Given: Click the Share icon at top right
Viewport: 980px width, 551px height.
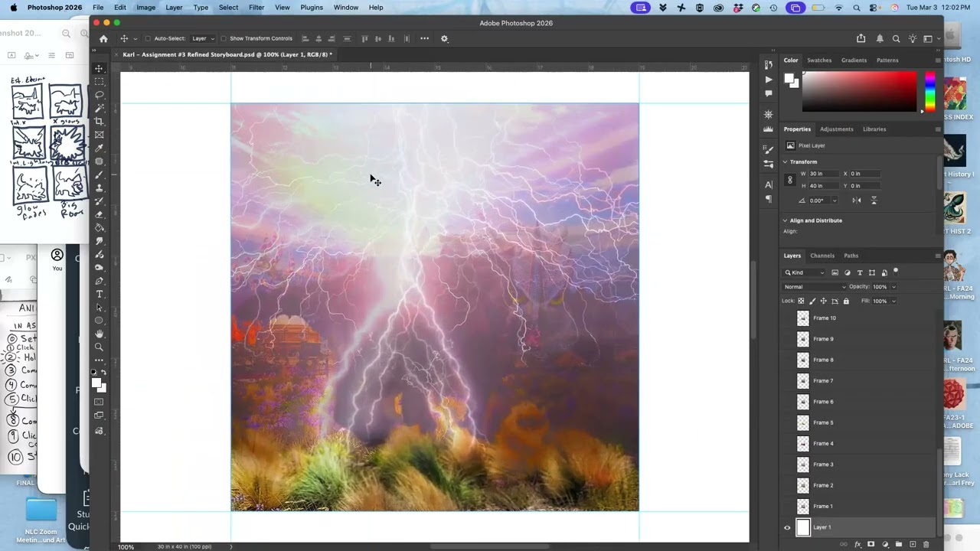Looking at the screenshot, I should tap(861, 38).
